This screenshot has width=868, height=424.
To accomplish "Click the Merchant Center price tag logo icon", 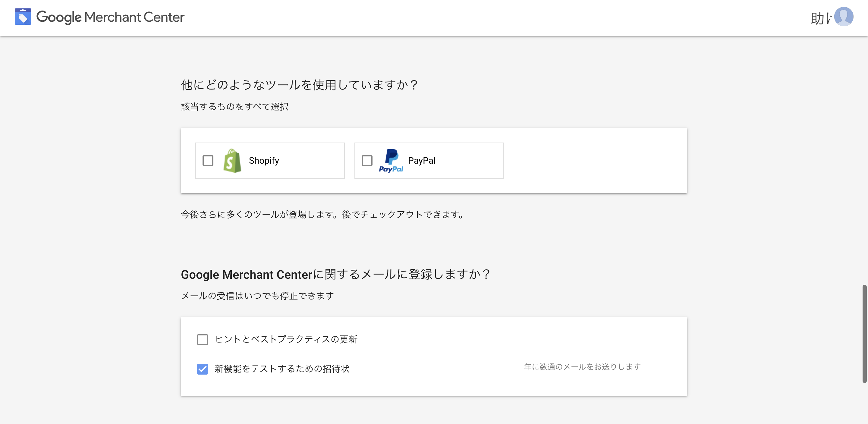I will pyautogui.click(x=23, y=17).
